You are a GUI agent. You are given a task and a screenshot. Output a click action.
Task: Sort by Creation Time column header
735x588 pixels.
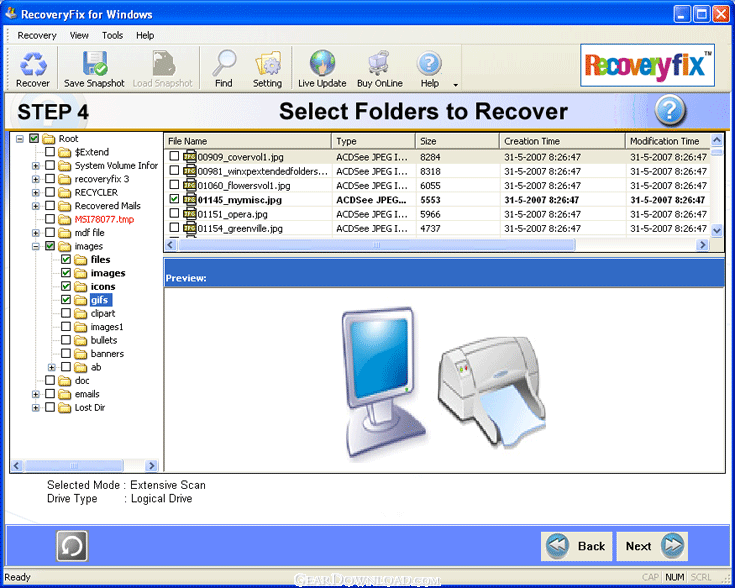coord(562,141)
